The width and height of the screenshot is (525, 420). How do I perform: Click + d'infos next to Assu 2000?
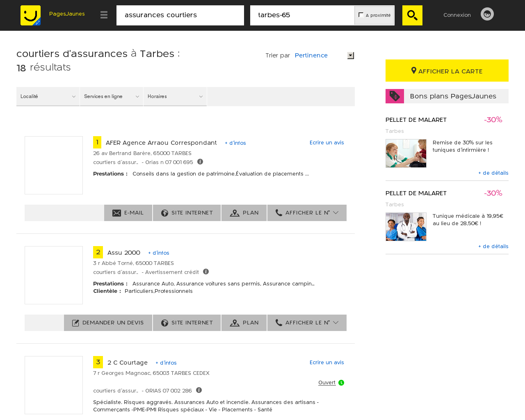pyautogui.click(x=159, y=253)
